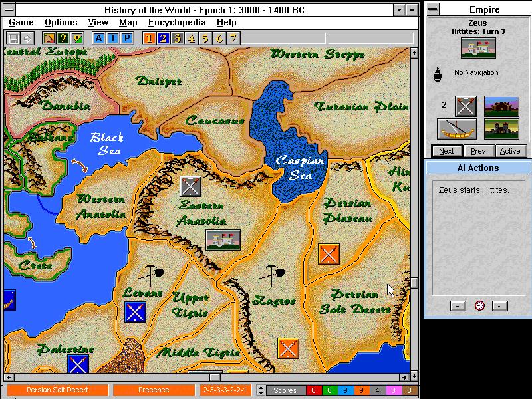This screenshot has height=399, width=532.
Task: Open the Options menu
Action: tap(61, 23)
